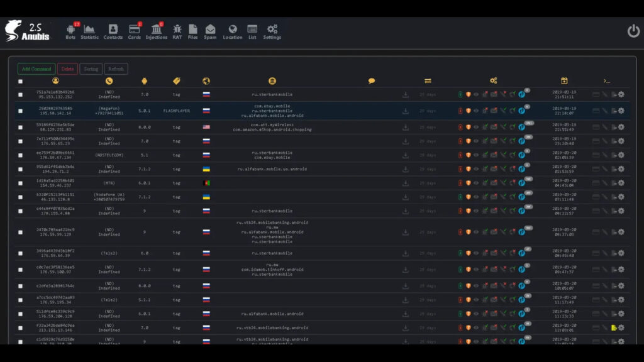Click the Russian flag in FLASHPLAYER row
The width and height of the screenshot is (644, 362).
(206, 111)
